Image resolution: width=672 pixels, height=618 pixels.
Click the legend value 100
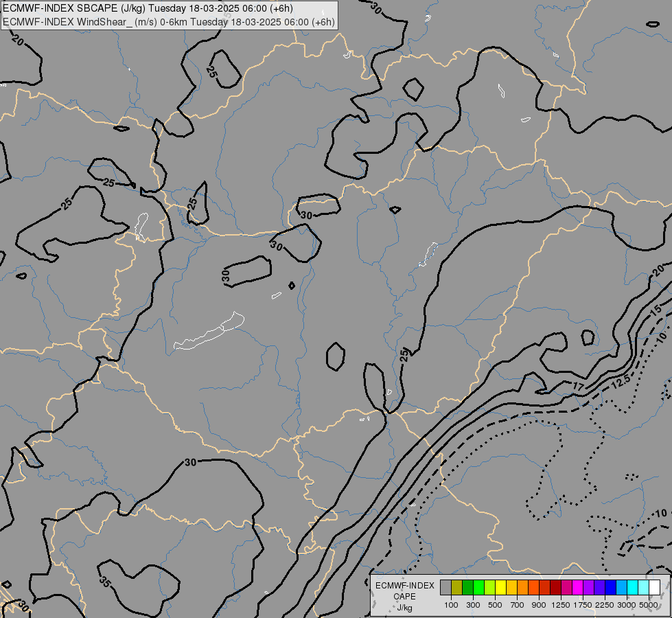click(451, 605)
